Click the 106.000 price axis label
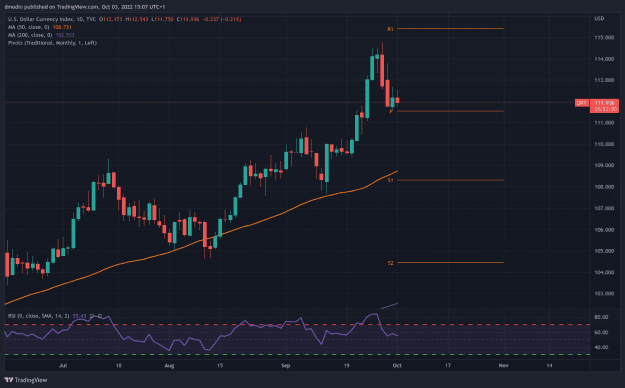The image size is (625, 388). tap(604, 230)
